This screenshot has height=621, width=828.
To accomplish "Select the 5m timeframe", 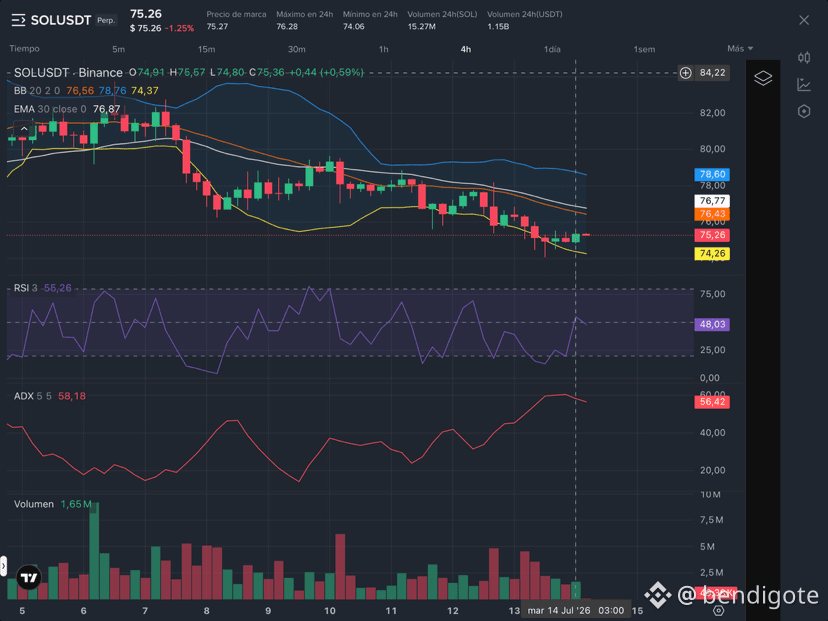I will point(118,49).
